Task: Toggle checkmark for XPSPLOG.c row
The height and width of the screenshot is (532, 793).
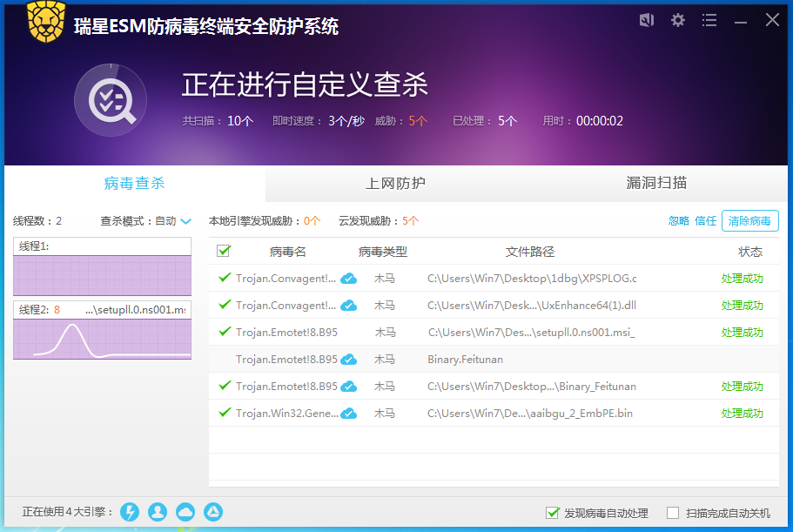Action: tap(225, 277)
